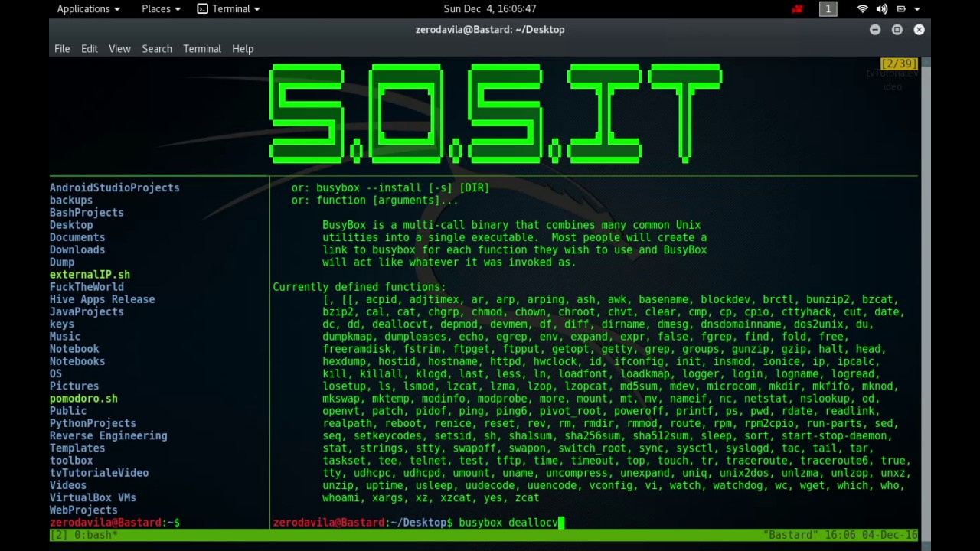Open the Help menu
The width and height of the screenshot is (980, 551).
tap(243, 49)
